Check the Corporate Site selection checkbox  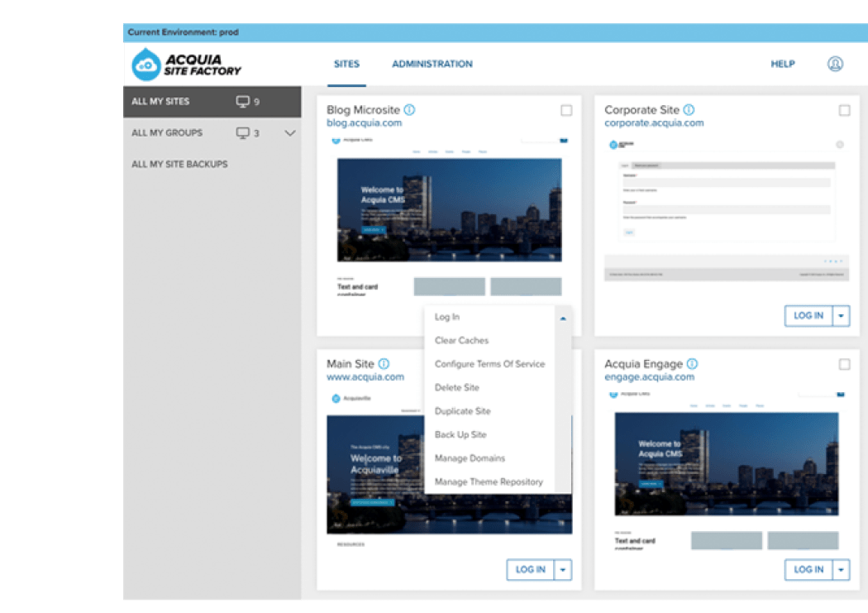point(844,110)
